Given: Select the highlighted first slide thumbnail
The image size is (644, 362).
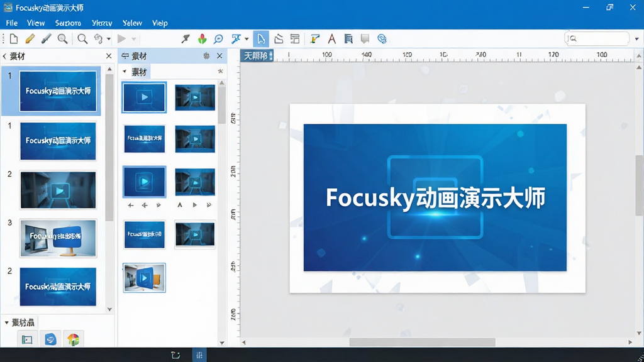Looking at the screenshot, I should [x=58, y=90].
